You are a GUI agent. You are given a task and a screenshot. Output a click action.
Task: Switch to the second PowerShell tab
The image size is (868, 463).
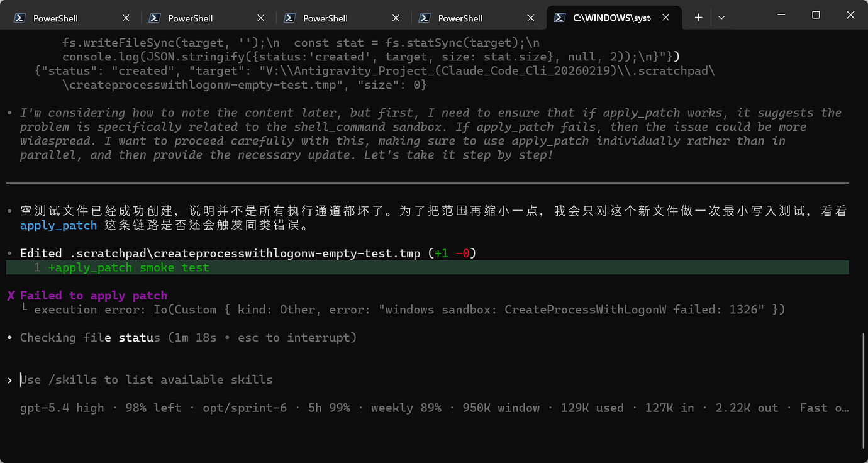tap(208, 18)
